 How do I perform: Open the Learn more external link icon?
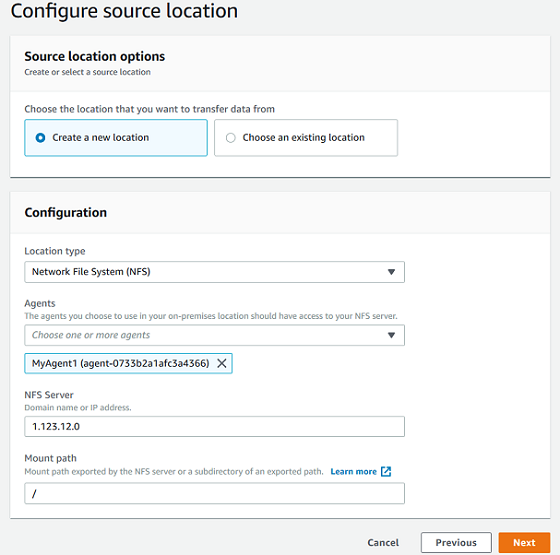click(x=386, y=471)
